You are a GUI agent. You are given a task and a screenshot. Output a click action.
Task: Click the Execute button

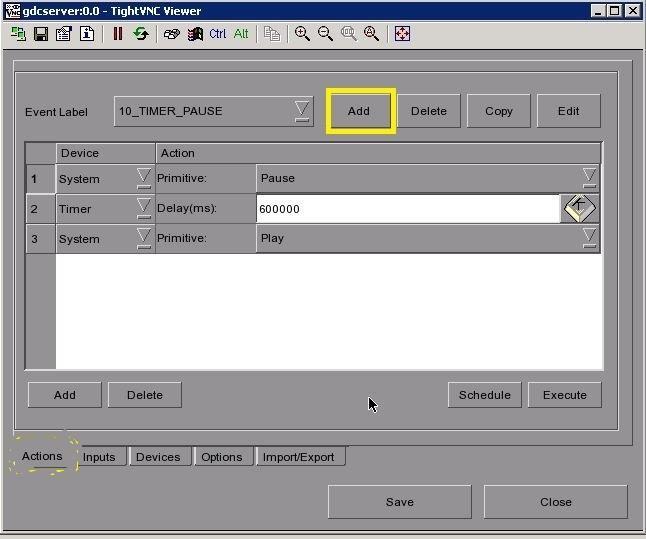pos(564,395)
